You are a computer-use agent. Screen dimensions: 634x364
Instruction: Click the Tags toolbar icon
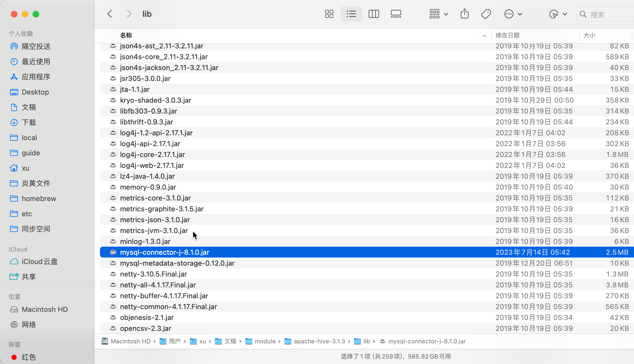[486, 14]
